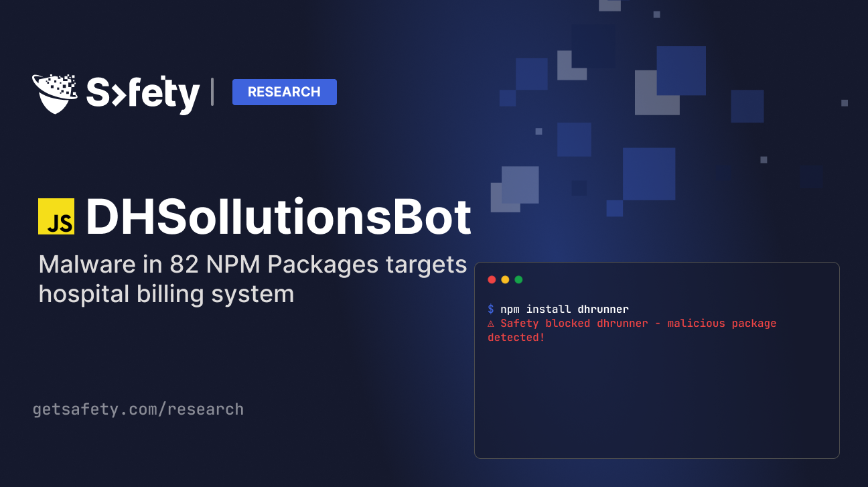Click 'Safety blocked dhrunner - malicious package' line
Image resolution: width=868 pixels, height=487 pixels.
click(x=638, y=324)
